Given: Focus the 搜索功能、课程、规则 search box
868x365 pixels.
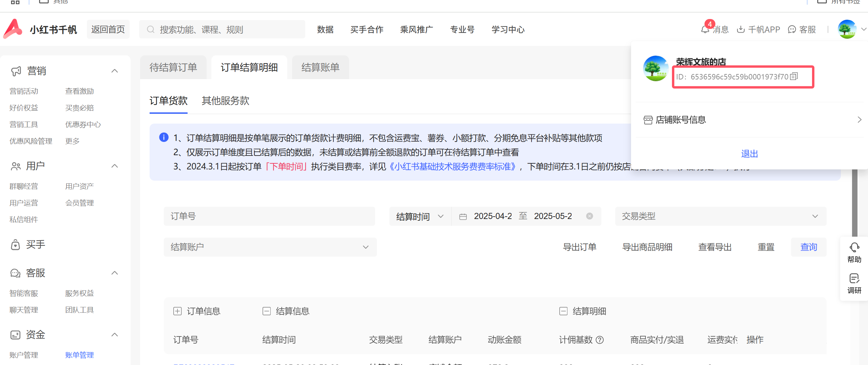Looking at the screenshot, I should (x=222, y=29).
